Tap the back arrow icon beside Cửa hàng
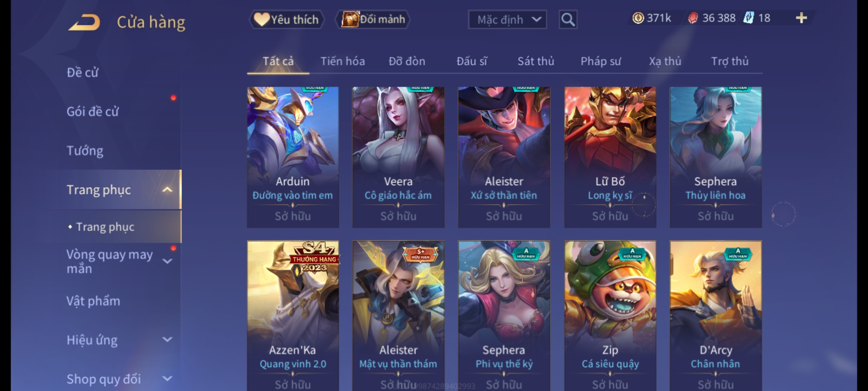 [x=84, y=22]
